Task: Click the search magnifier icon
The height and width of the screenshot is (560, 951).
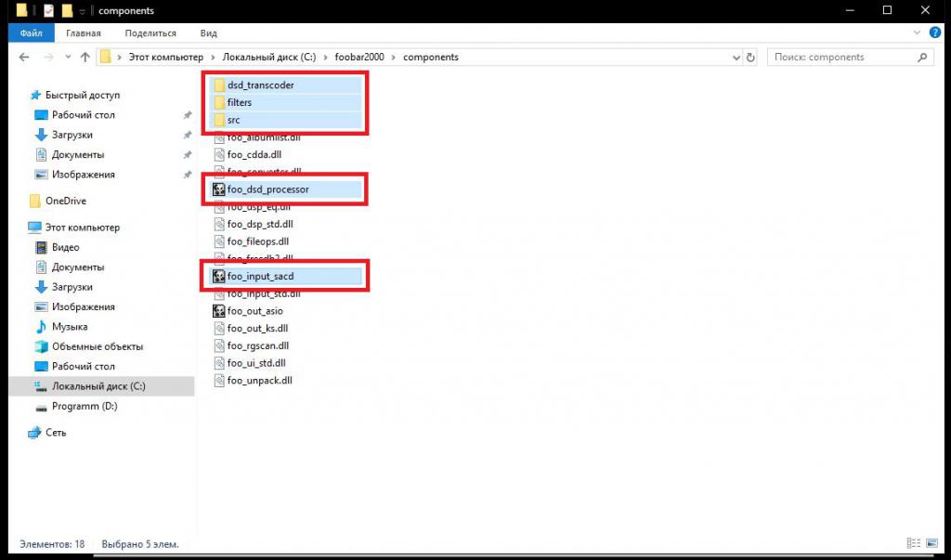Action: click(x=922, y=57)
